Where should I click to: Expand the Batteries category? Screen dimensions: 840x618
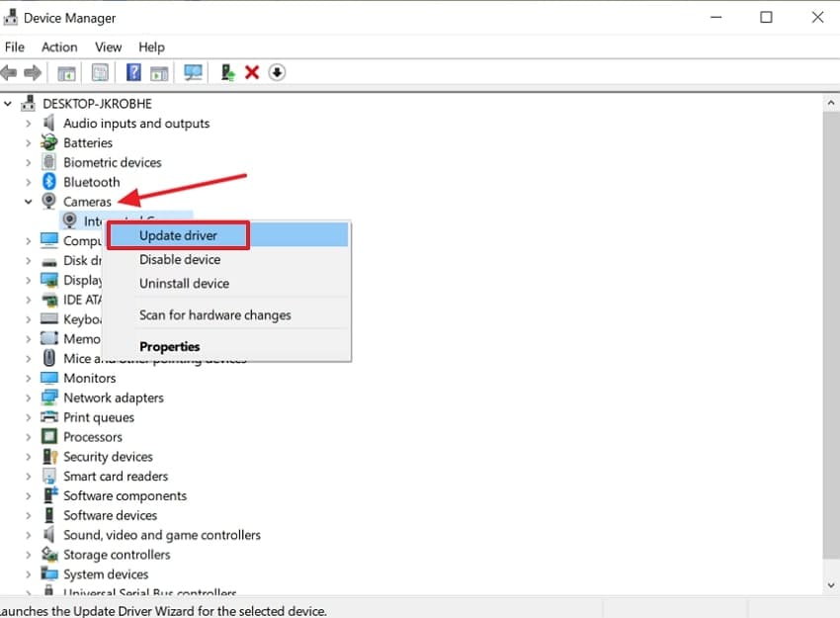[x=28, y=143]
